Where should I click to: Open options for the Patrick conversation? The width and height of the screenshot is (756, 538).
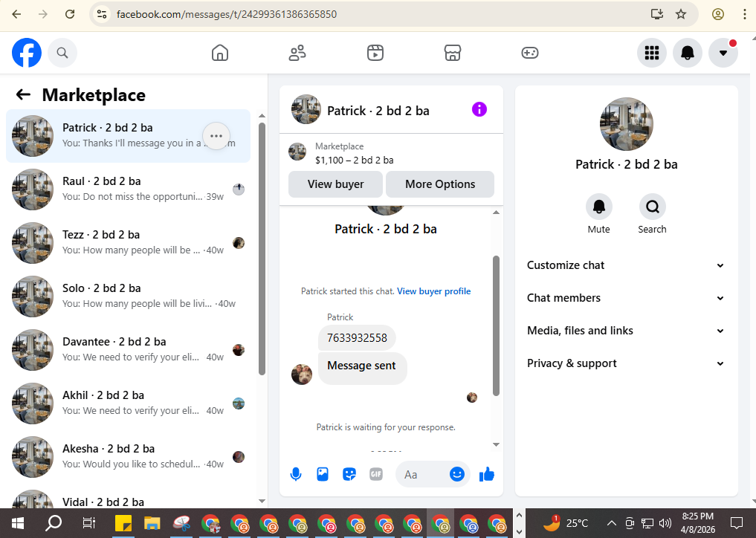coord(216,136)
